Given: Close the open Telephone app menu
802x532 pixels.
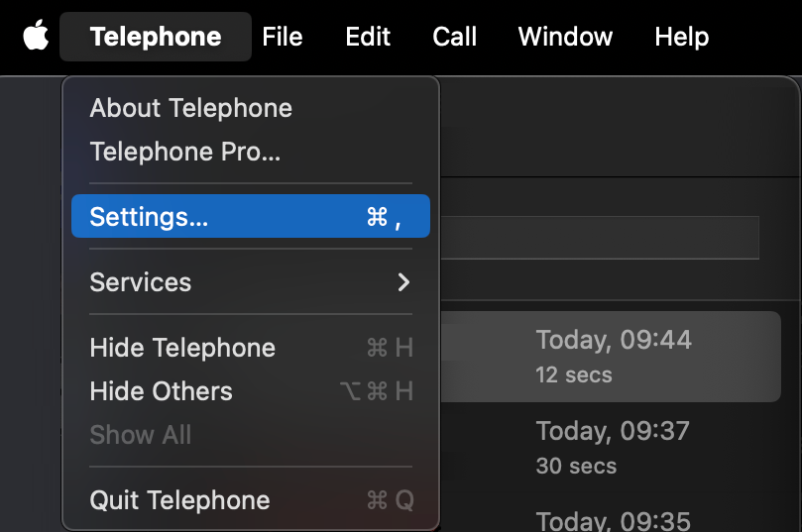Looking at the screenshot, I should (x=156, y=37).
